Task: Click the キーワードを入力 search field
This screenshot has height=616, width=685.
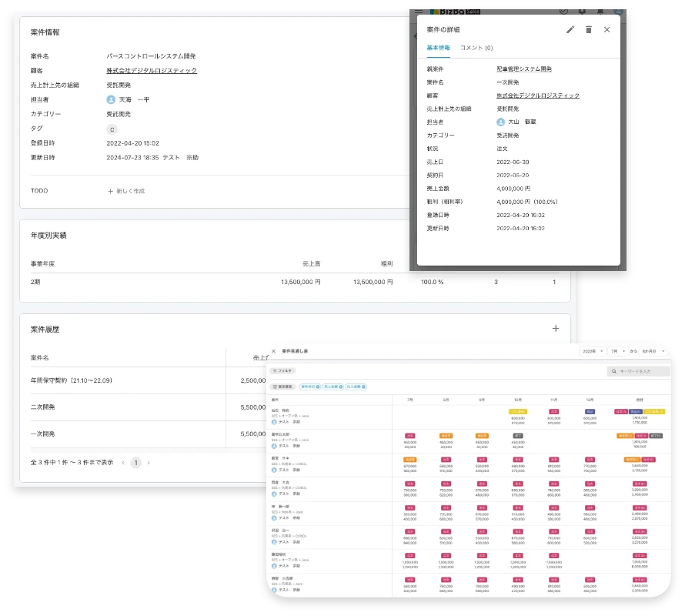Action: coord(639,371)
